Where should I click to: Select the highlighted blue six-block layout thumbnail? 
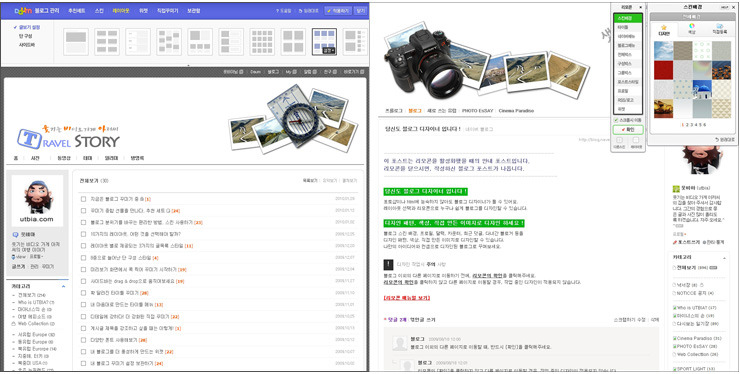click(x=324, y=42)
